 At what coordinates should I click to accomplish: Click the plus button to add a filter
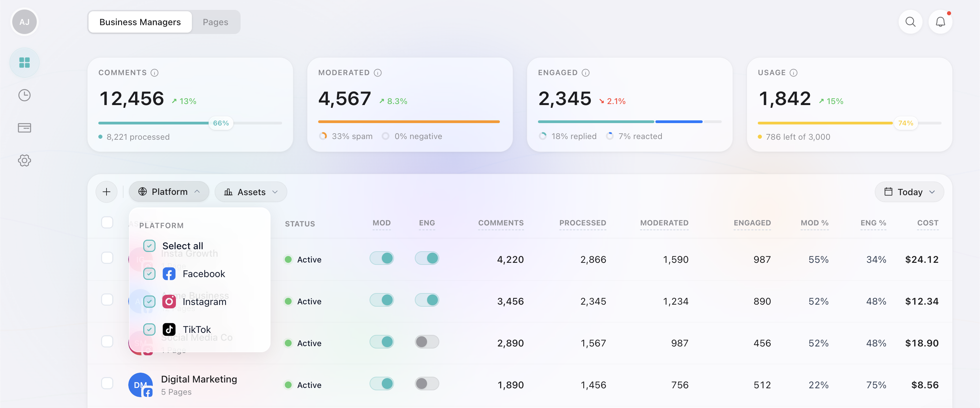point(107,192)
